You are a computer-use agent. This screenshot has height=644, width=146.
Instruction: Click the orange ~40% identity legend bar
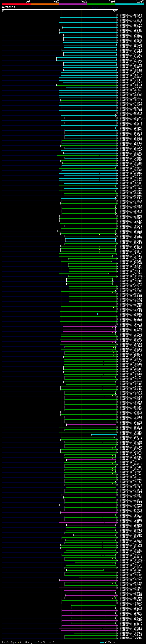pyautogui.click(x=45, y=4)
